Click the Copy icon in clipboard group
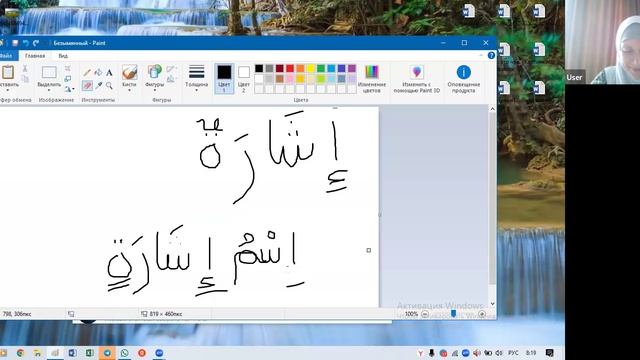This screenshot has height=360, width=640. (25, 79)
